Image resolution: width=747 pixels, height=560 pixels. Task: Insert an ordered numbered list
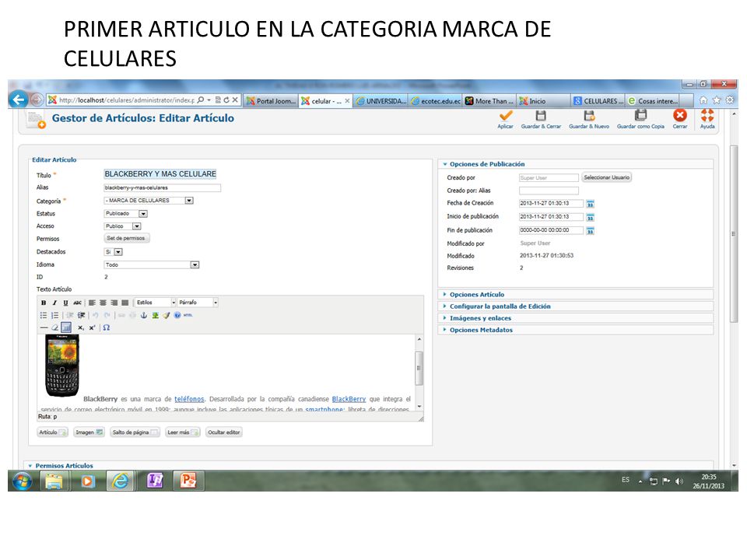[x=54, y=315]
